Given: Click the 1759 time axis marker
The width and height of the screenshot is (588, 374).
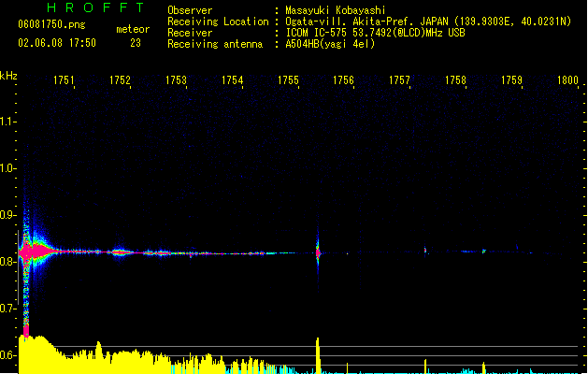Looking at the screenshot, I should [511, 80].
